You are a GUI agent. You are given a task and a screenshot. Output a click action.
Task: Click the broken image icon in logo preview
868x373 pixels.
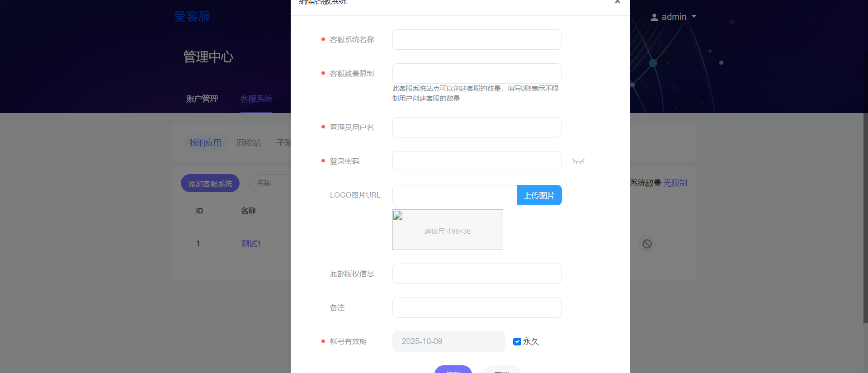(398, 216)
